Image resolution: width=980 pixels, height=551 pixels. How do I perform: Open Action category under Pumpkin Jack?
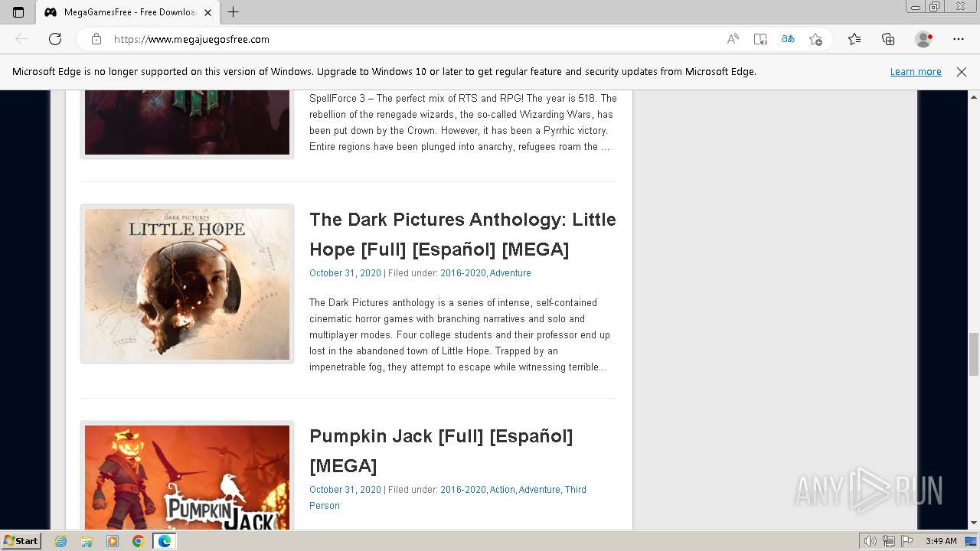pos(502,490)
